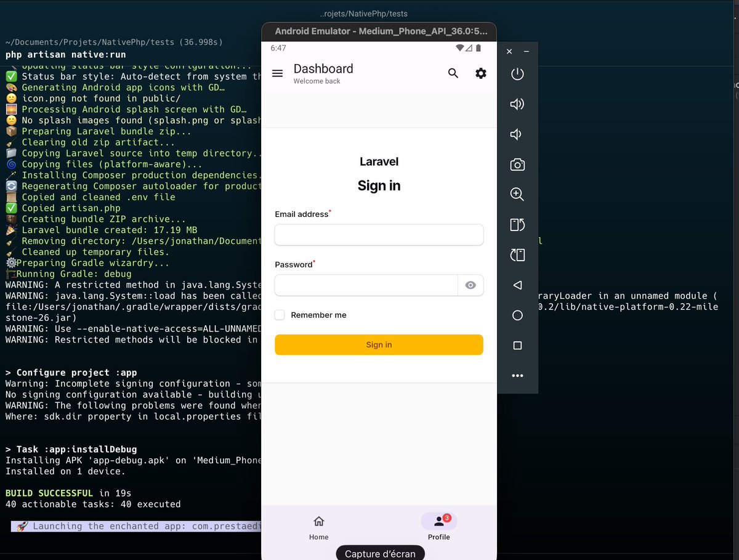Click the emulator Overview square button

pyautogui.click(x=517, y=346)
